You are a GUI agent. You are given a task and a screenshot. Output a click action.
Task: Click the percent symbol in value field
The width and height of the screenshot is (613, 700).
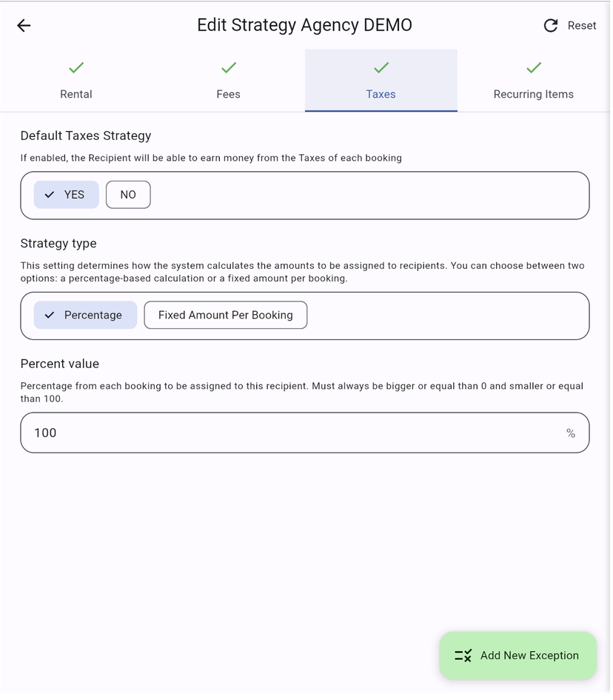(x=571, y=433)
